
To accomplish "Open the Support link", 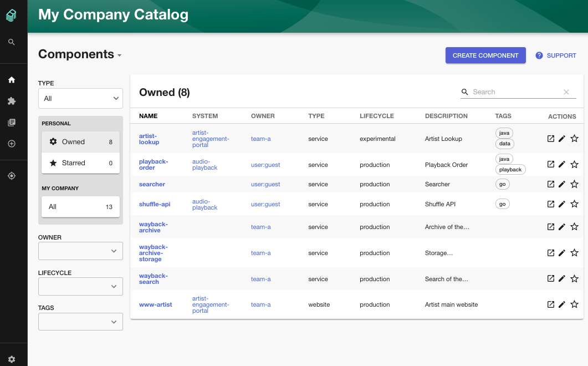I will [x=556, y=55].
